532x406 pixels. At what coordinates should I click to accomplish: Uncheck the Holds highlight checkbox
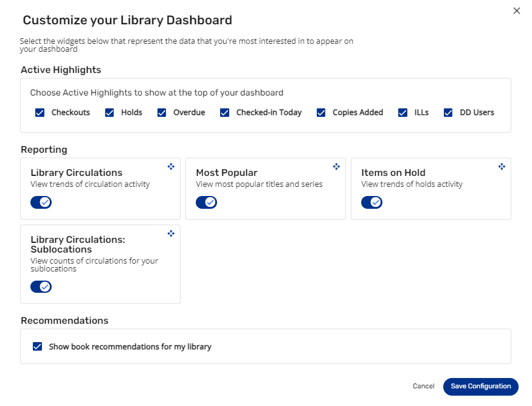pos(109,113)
